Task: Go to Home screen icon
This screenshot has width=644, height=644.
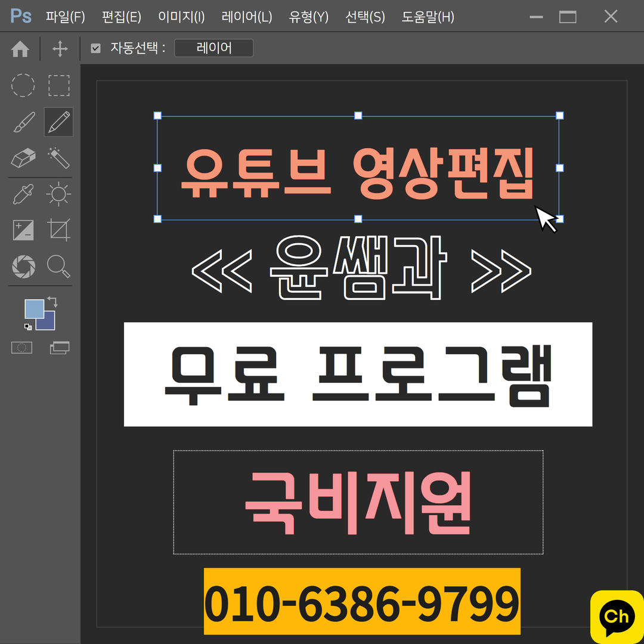Action: [20, 49]
